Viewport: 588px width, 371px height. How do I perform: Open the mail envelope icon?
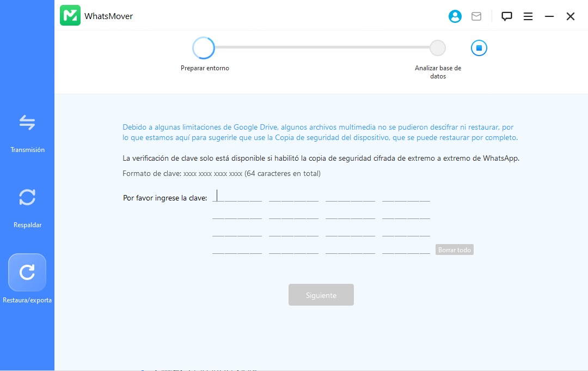click(476, 16)
